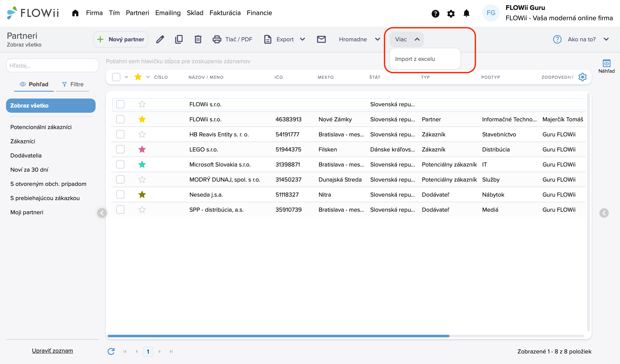Toggle star for MODRÝ DUNAJ row
The image size is (620, 364).
(x=142, y=180)
